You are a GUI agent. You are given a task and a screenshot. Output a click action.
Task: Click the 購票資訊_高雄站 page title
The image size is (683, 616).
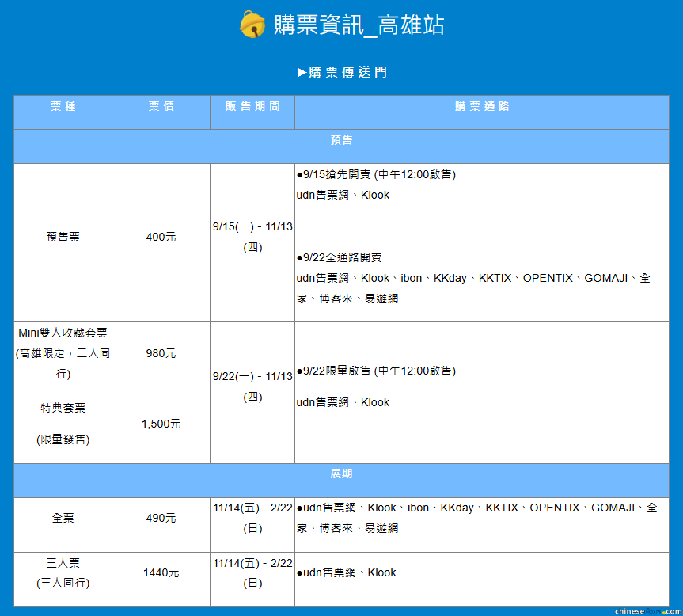coord(359,25)
